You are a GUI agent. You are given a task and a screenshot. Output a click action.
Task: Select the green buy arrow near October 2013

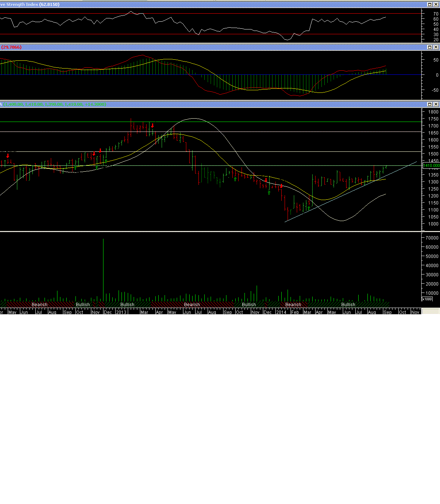[235, 179]
